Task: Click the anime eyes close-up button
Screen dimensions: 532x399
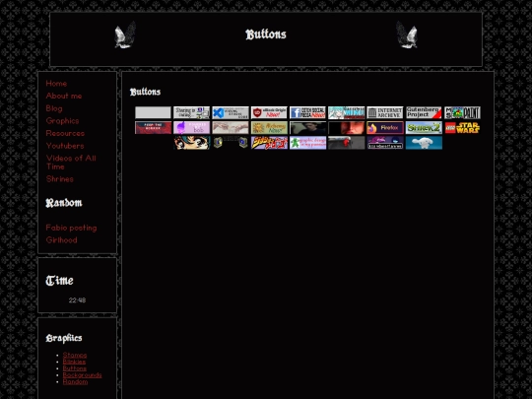Action: click(192, 143)
